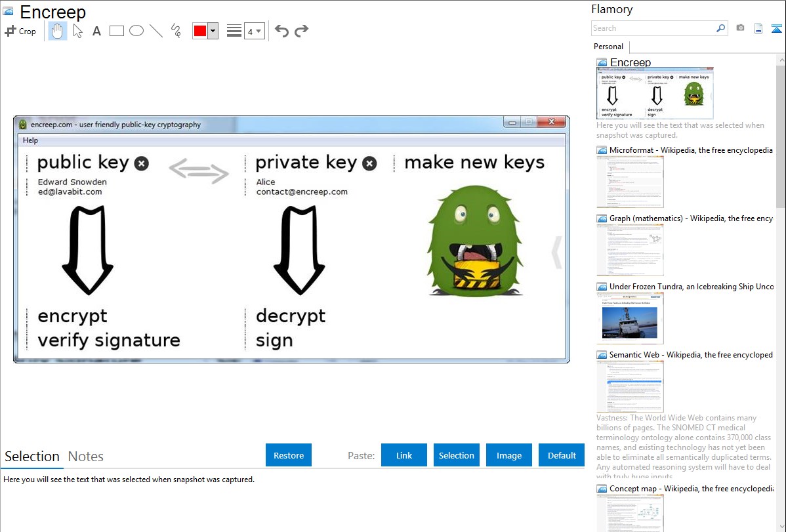Image resolution: width=786 pixels, height=532 pixels.
Task: Open the line width 4 dropdown
Action: click(x=254, y=31)
